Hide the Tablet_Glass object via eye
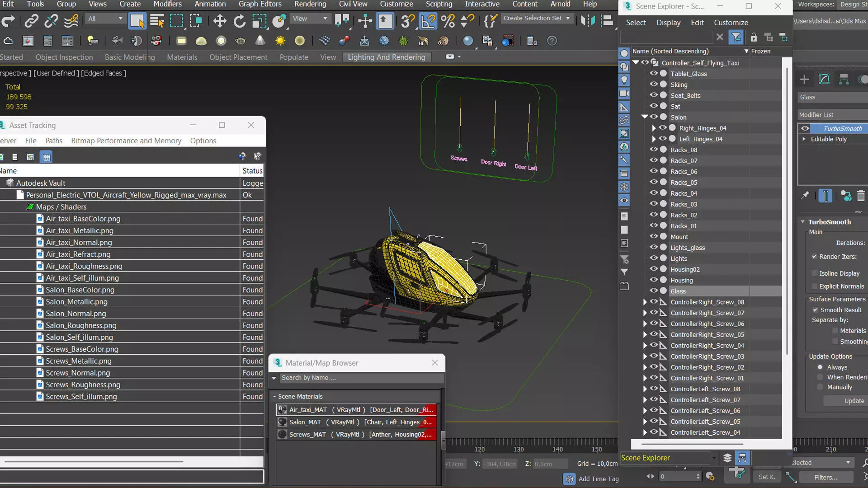This screenshot has width=868, height=488. (x=654, y=73)
